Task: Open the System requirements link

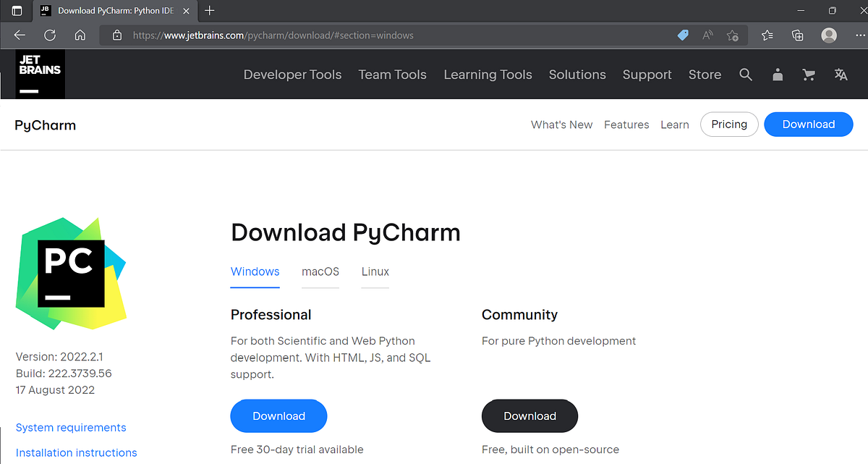Action: (x=70, y=427)
